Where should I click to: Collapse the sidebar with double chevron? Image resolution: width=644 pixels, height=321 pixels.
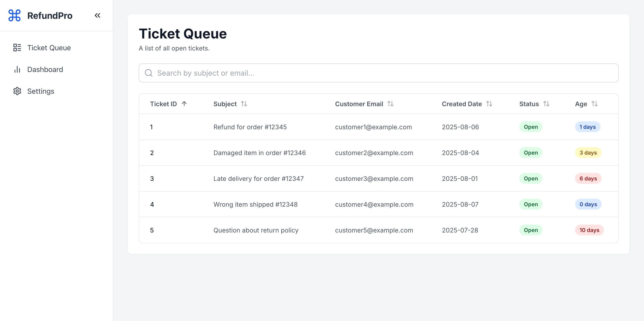click(97, 15)
